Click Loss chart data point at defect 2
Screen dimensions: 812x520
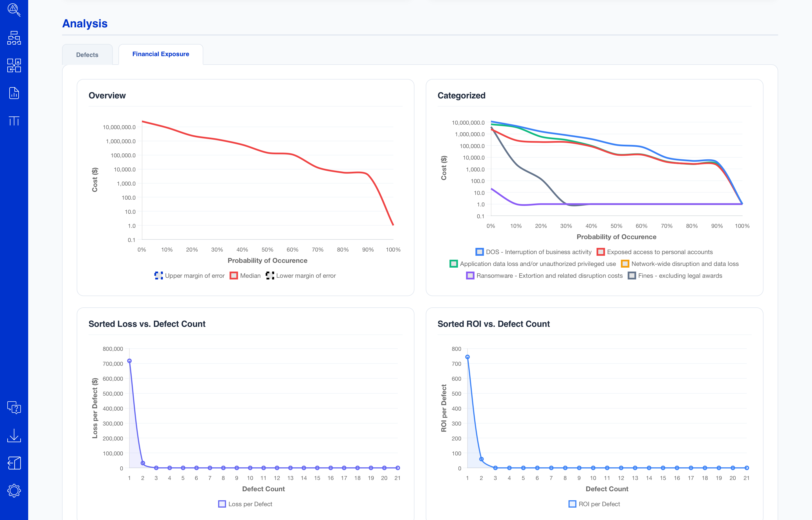pyautogui.click(x=143, y=463)
